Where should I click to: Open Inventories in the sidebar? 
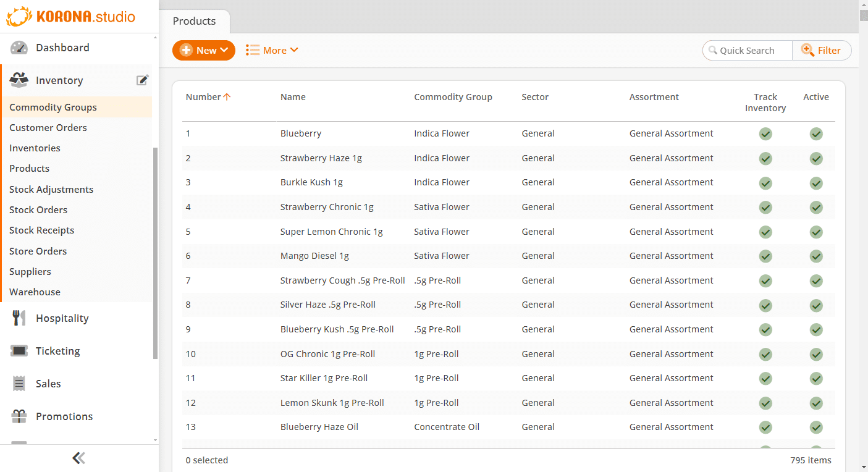[x=35, y=148]
